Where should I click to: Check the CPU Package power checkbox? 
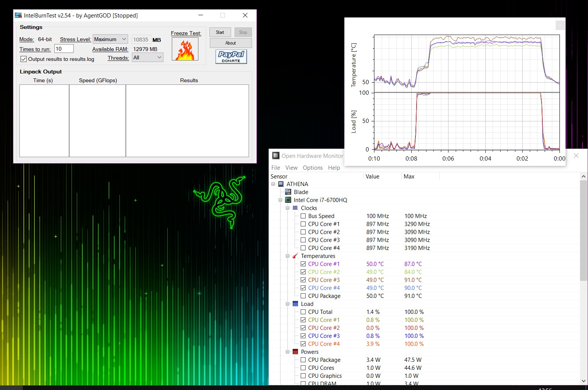pyautogui.click(x=303, y=360)
